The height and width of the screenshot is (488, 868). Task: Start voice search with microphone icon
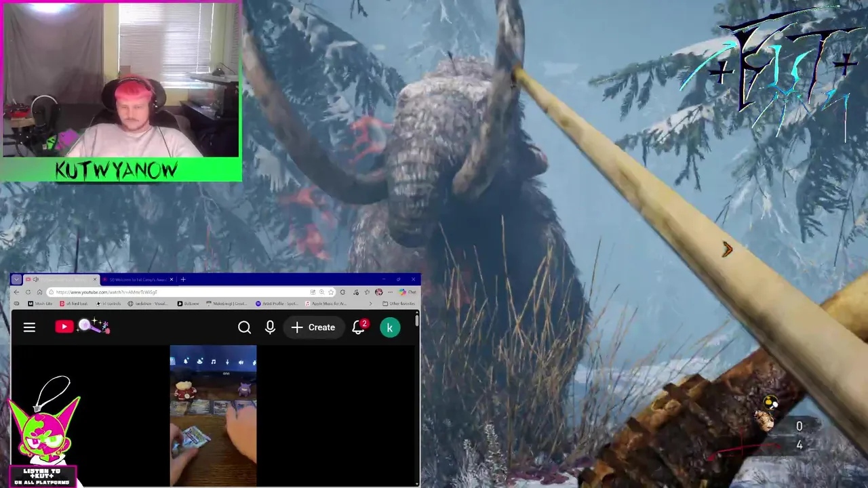pyautogui.click(x=270, y=327)
